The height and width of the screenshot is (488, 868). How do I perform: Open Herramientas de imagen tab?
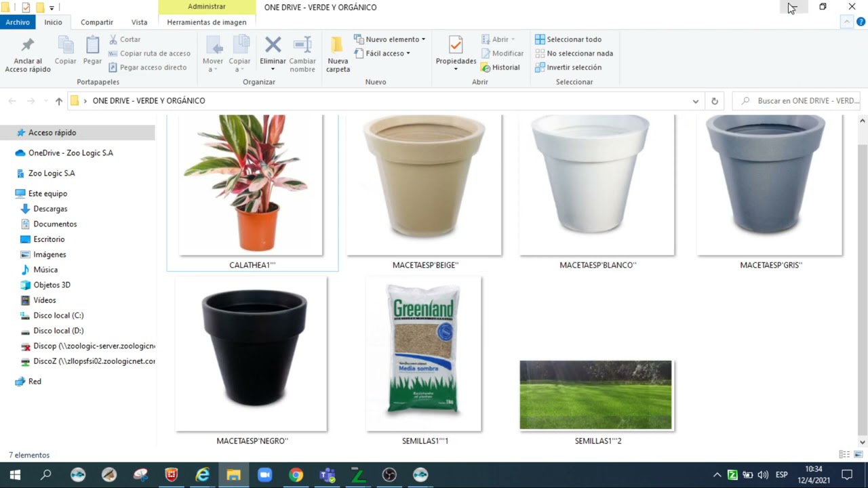207,22
